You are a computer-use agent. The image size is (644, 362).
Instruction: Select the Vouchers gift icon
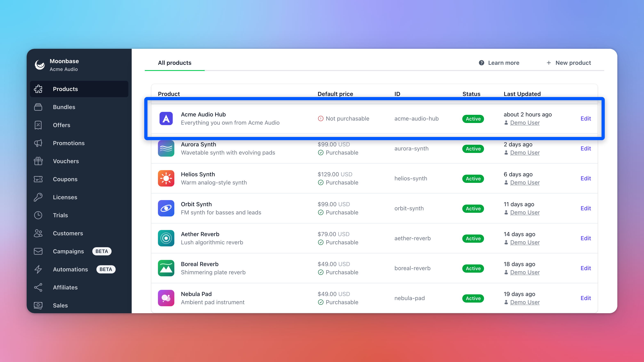point(38,161)
